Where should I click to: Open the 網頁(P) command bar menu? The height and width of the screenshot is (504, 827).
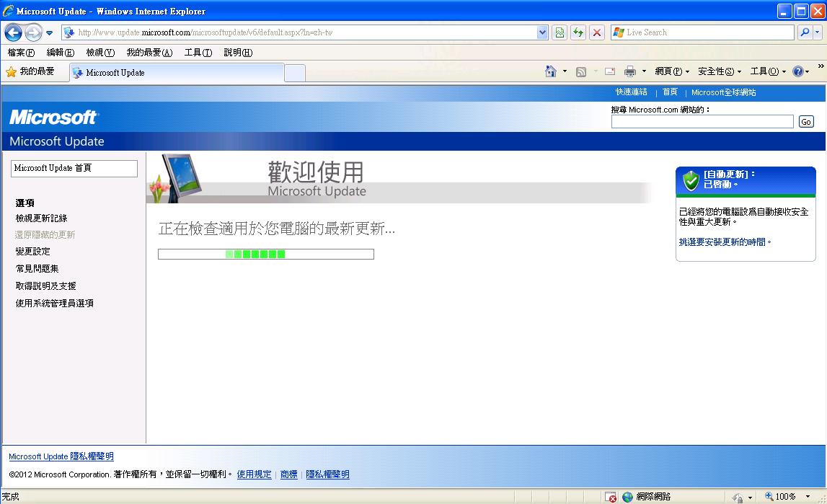pyautogui.click(x=672, y=71)
